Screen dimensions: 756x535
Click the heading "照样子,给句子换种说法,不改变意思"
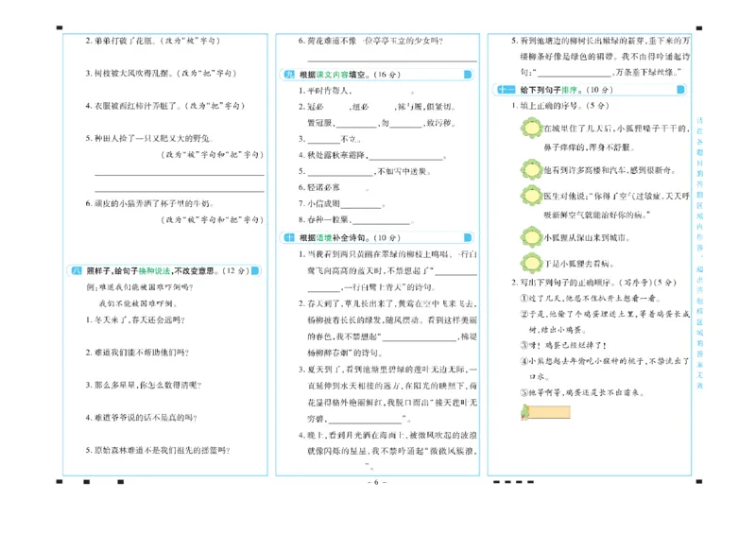tap(153, 270)
